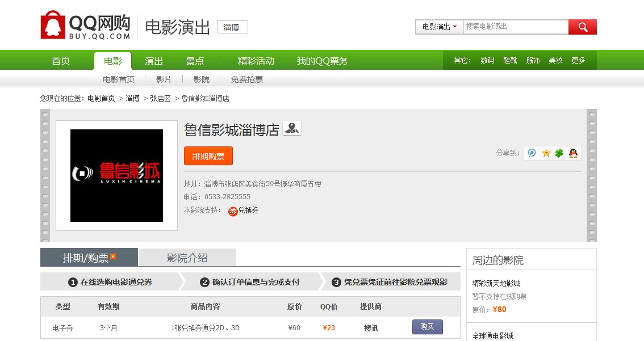Follow the 电影首页 breadcrumb link
This screenshot has width=644, height=341.
[x=101, y=99]
